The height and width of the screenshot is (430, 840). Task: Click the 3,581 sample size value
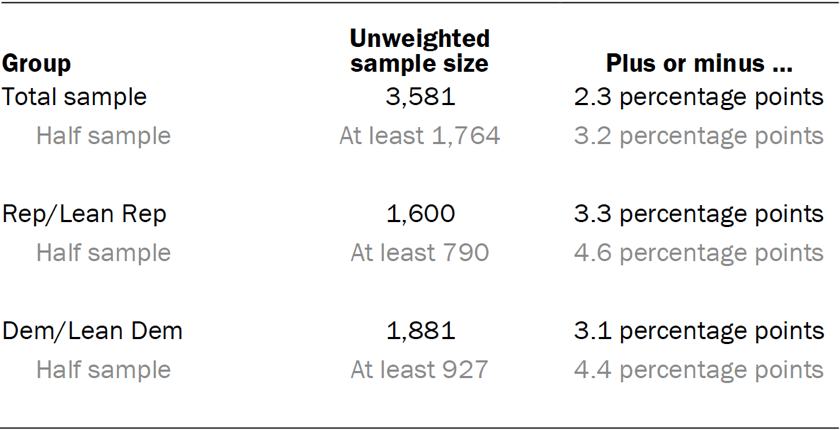tap(419, 97)
